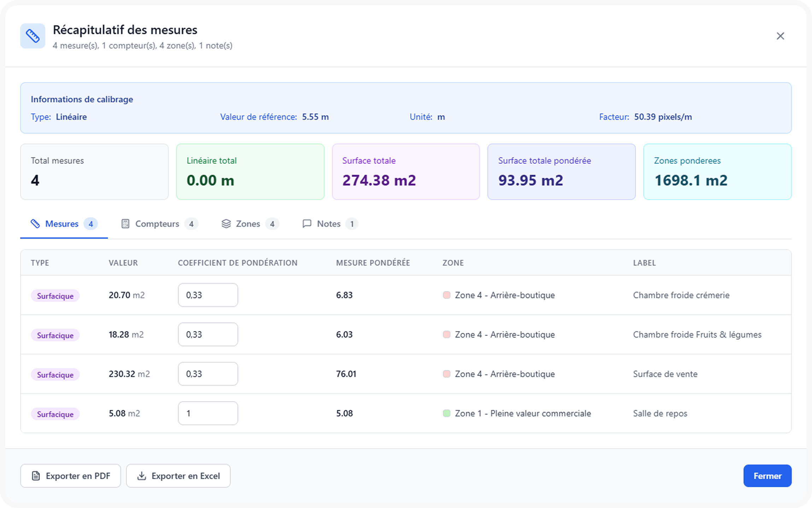812x508 pixels.
Task: Click the Linéaire total card
Action: click(250, 172)
